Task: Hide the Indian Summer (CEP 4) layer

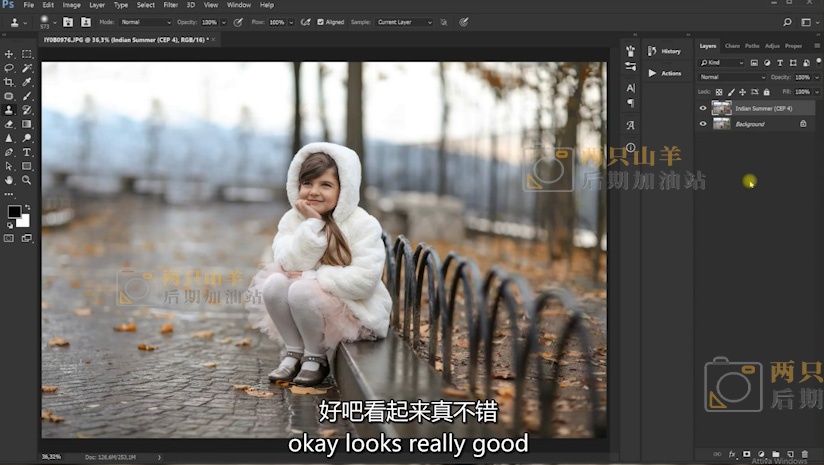Action: (x=703, y=108)
